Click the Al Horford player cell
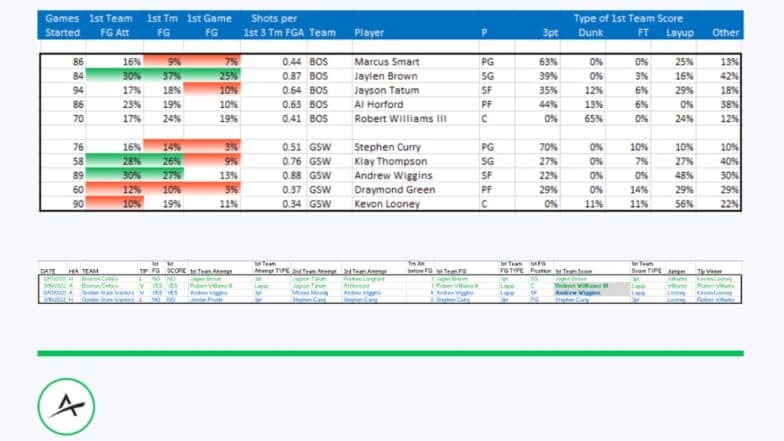Image resolution: width=784 pixels, height=441 pixels. point(378,104)
